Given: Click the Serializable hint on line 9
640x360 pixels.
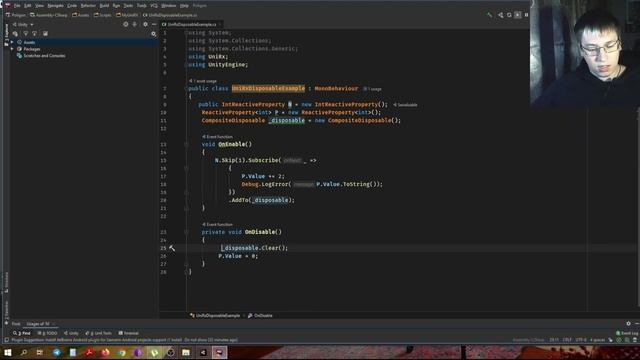Looking at the screenshot, I should click(407, 105).
